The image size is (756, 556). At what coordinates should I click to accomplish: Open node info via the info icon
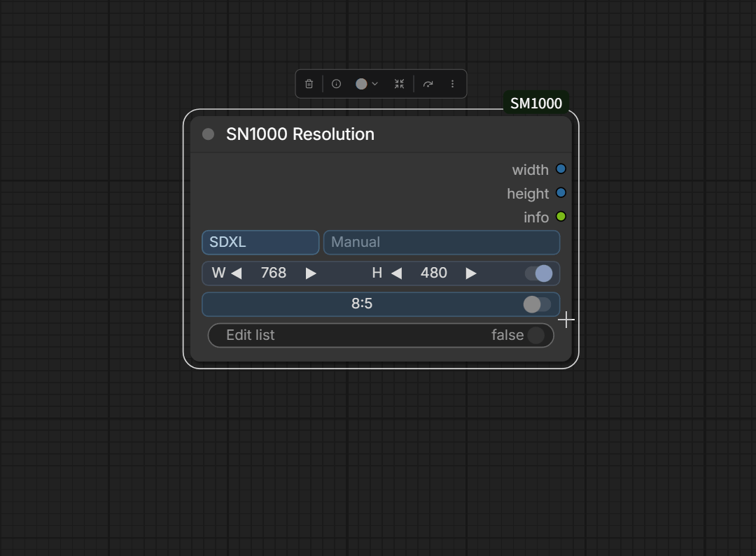coord(337,84)
